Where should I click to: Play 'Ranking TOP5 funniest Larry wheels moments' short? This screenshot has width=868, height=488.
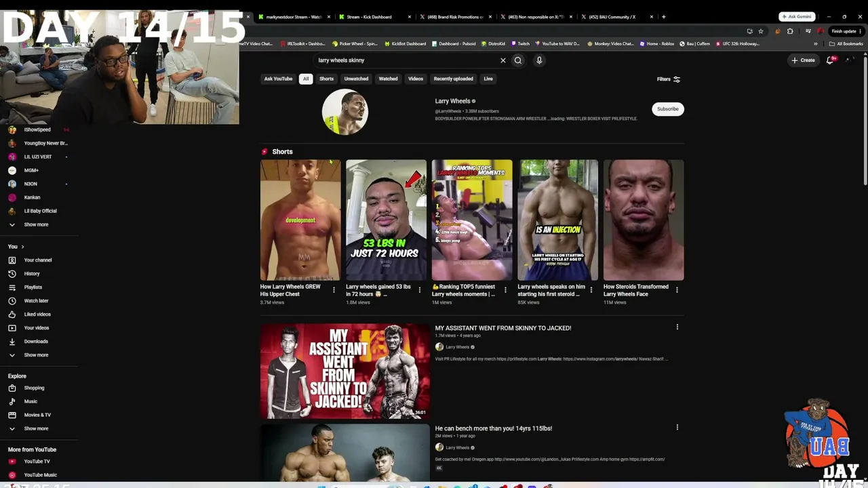pyautogui.click(x=472, y=220)
